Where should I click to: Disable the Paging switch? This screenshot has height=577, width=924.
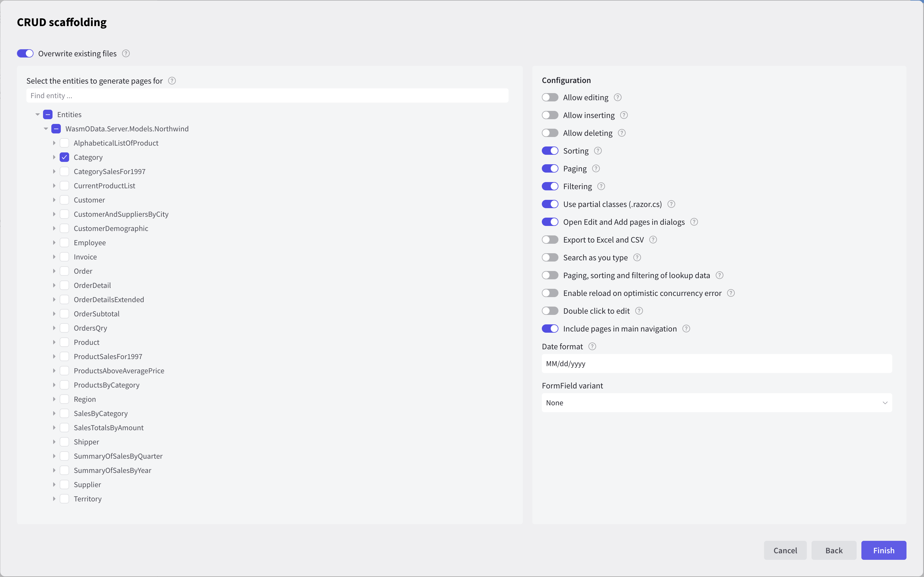tap(550, 168)
